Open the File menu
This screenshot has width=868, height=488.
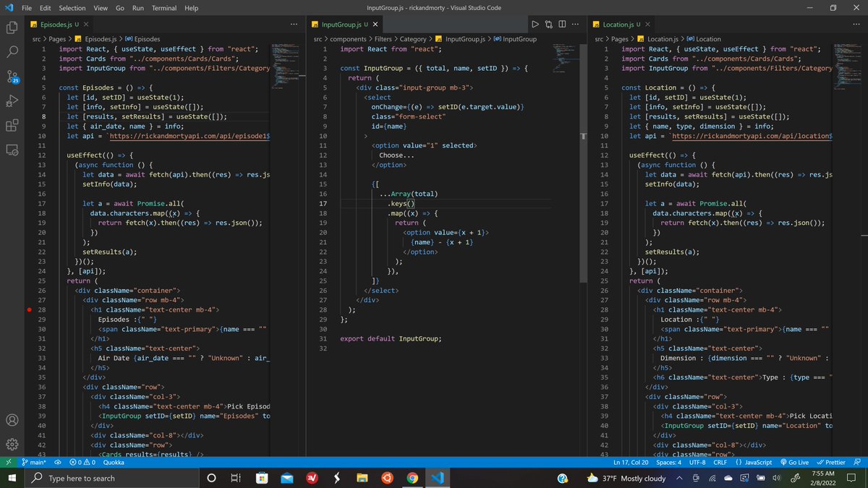[27, 7]
